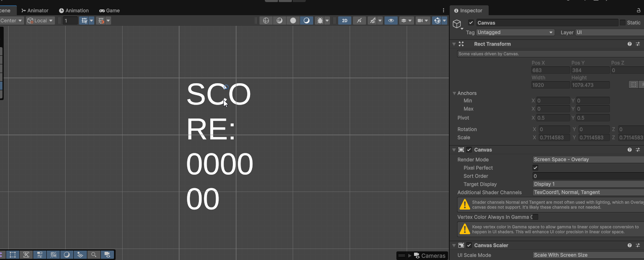Toggle scene lighting icon
The height and width of the screenshot is (260, 644).
click(359, 21)
